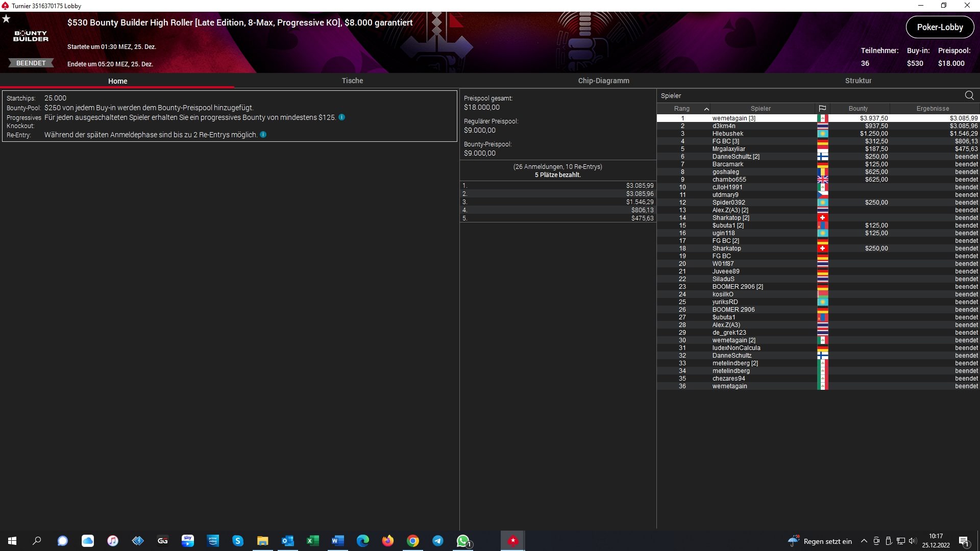The image size is (980, 551).
Task: Open WhatsApp in the taskbar
Action: coord(463,541)
